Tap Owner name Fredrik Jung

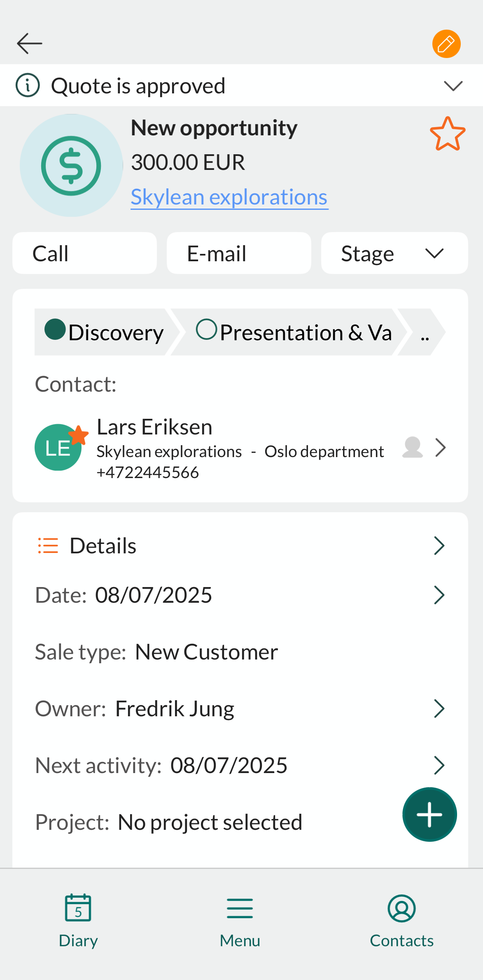click(175, 709)
